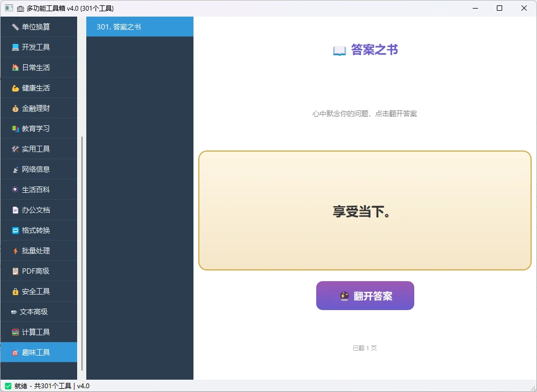
Task: Minimize the 多功能工具箱 window
Action: point(475,8)
